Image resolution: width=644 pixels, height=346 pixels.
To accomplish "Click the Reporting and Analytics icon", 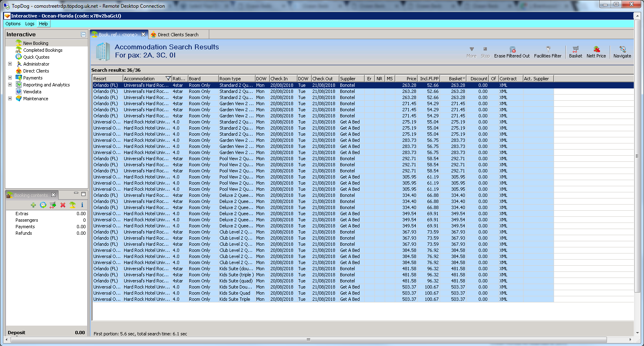I will 19,85.
